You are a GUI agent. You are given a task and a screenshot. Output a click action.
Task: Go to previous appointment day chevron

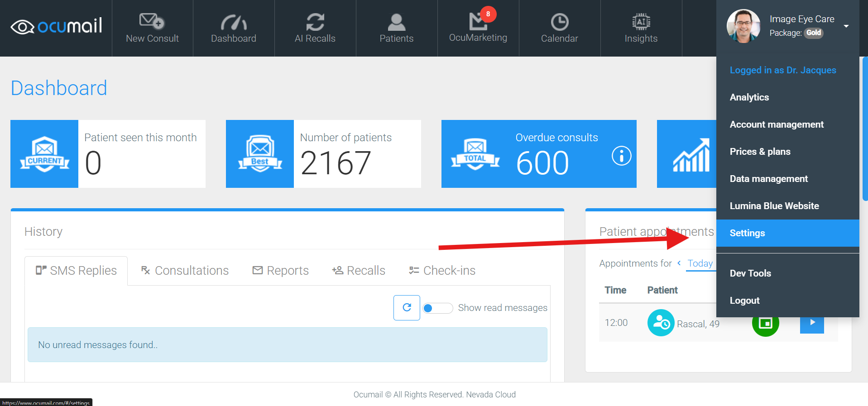point(679,263)
